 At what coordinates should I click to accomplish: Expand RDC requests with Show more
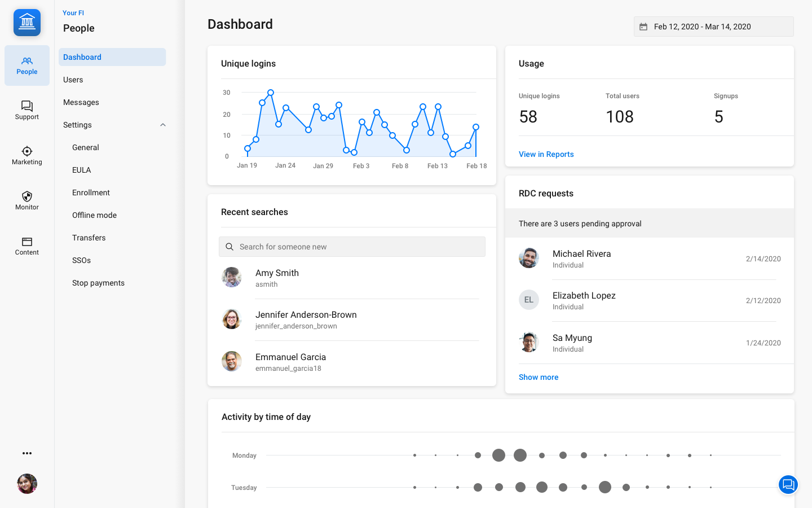539,377
